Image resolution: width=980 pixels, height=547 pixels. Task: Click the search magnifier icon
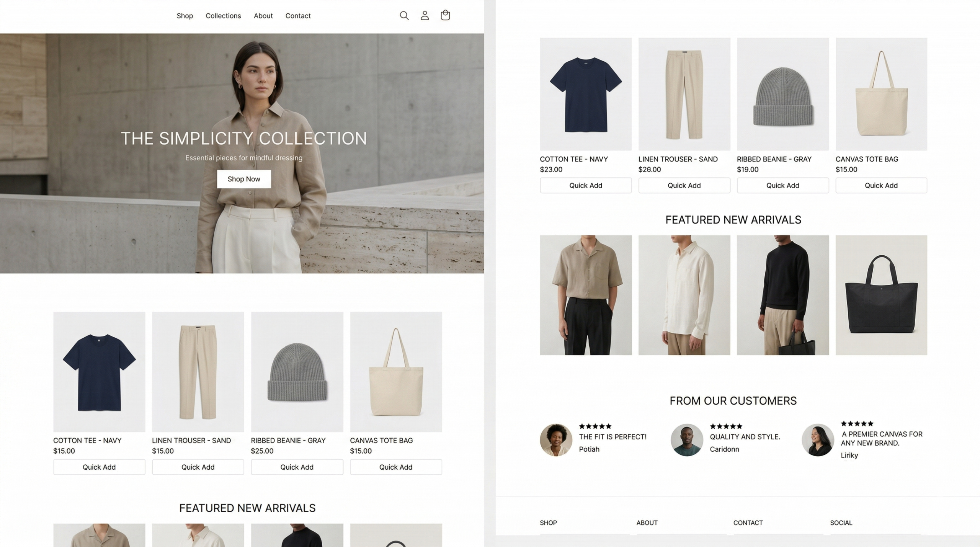tap(404, 16)
